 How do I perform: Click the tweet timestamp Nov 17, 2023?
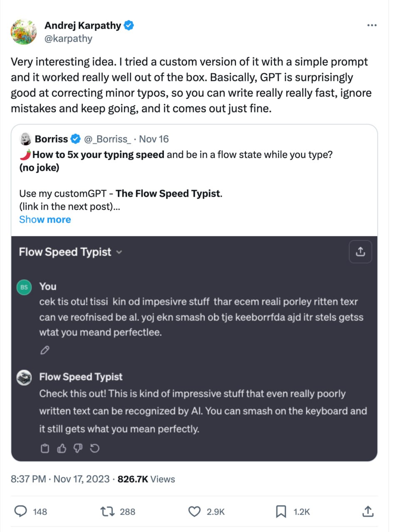point(82,479)
